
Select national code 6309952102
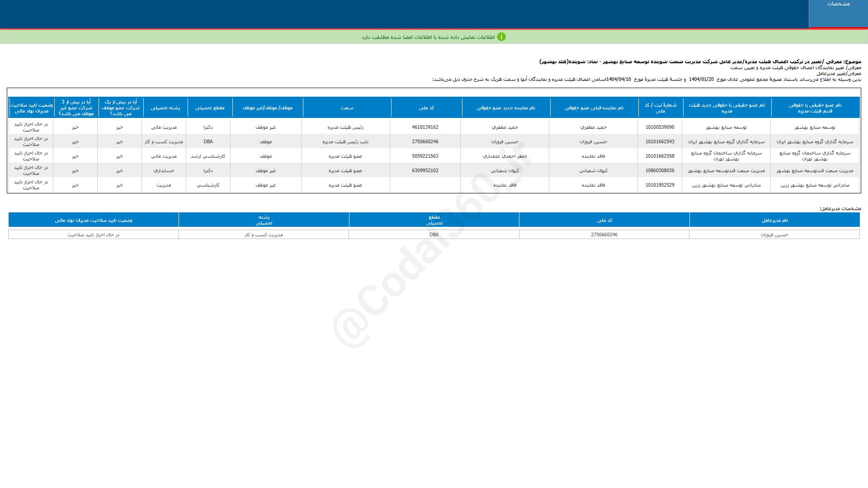[425, 171]
